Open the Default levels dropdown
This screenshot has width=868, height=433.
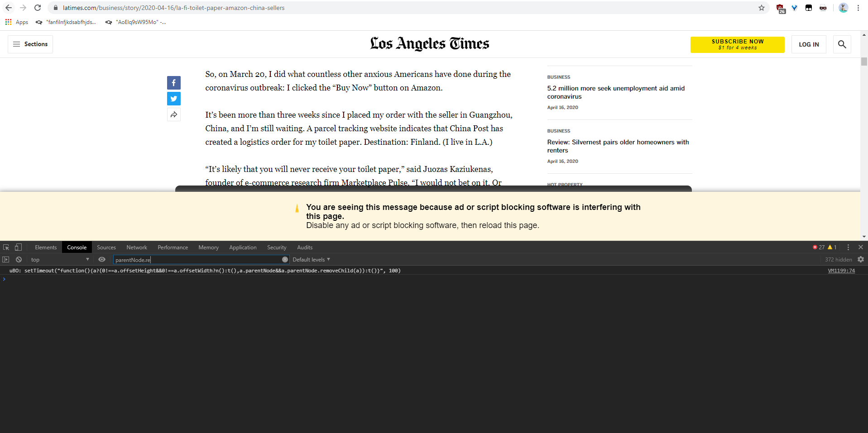pos(311,259)
